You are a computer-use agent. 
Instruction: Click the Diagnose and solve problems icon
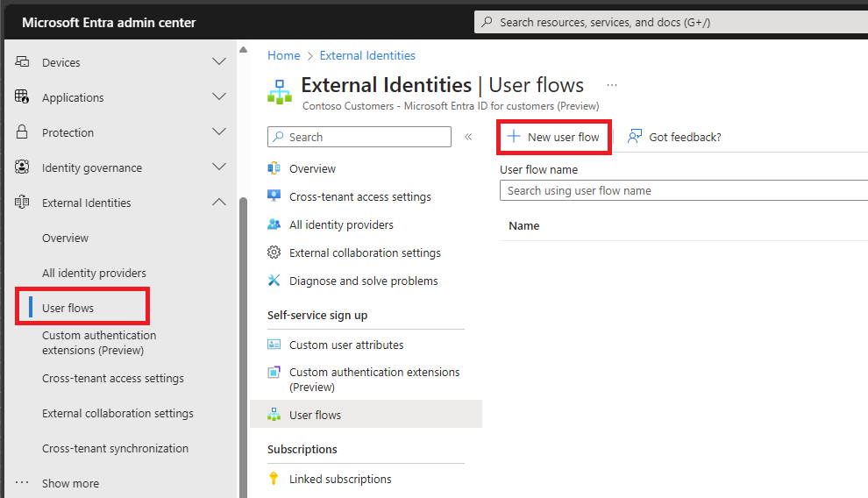(274, 281)
